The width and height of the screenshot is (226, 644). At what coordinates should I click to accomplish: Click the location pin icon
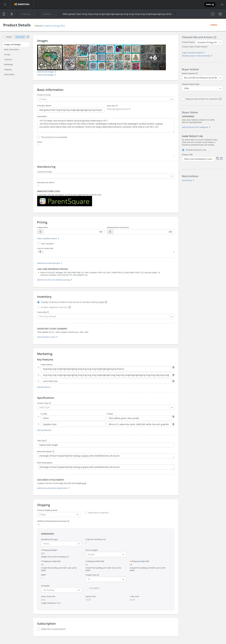pyautogui.click(x=12, y=14)
